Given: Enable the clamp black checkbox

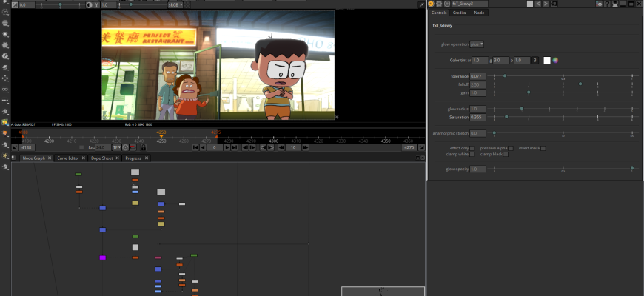Looking at the screenshot, I should pyautogui.click(x=506, y=155).
